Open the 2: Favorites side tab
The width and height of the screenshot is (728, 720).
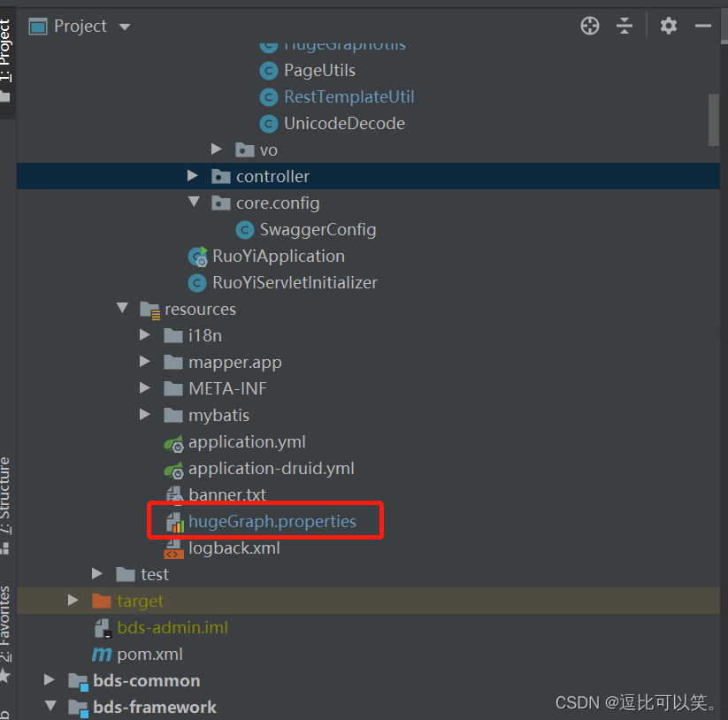(x=5, y=624)
